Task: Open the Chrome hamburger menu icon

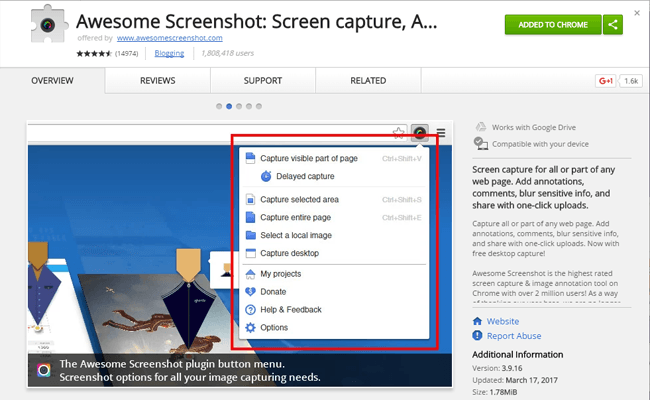Action: [441, 133]
